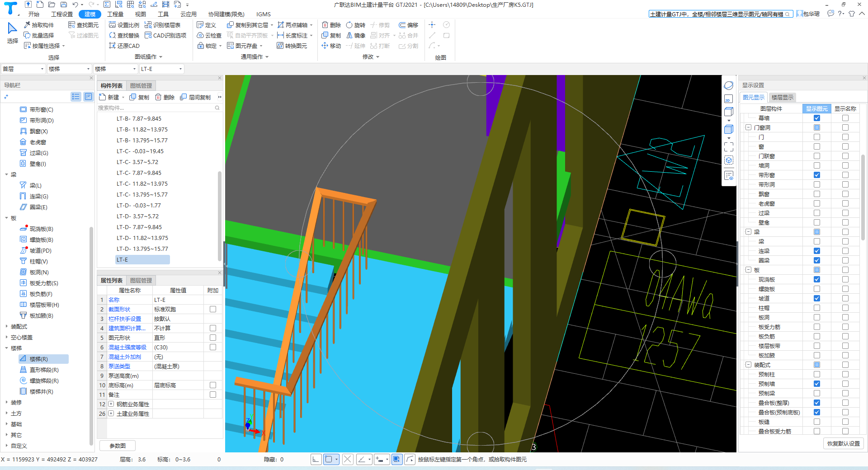Click 删除 button in component list
Image resolution: width=868 pixels, height=470 pixels.
tap(165, 97)
